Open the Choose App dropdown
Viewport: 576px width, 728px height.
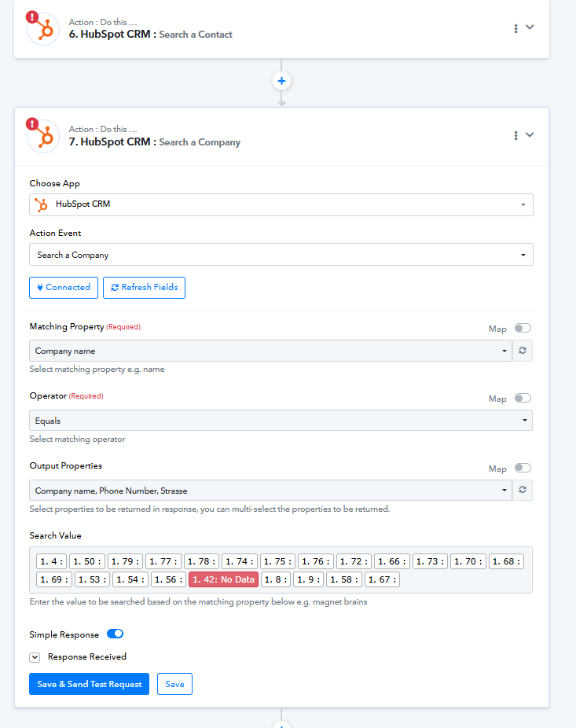281,204
